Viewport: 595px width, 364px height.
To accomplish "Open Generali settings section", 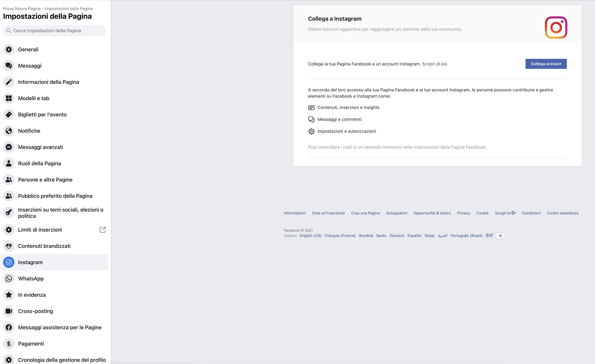I will pos(28,49).
